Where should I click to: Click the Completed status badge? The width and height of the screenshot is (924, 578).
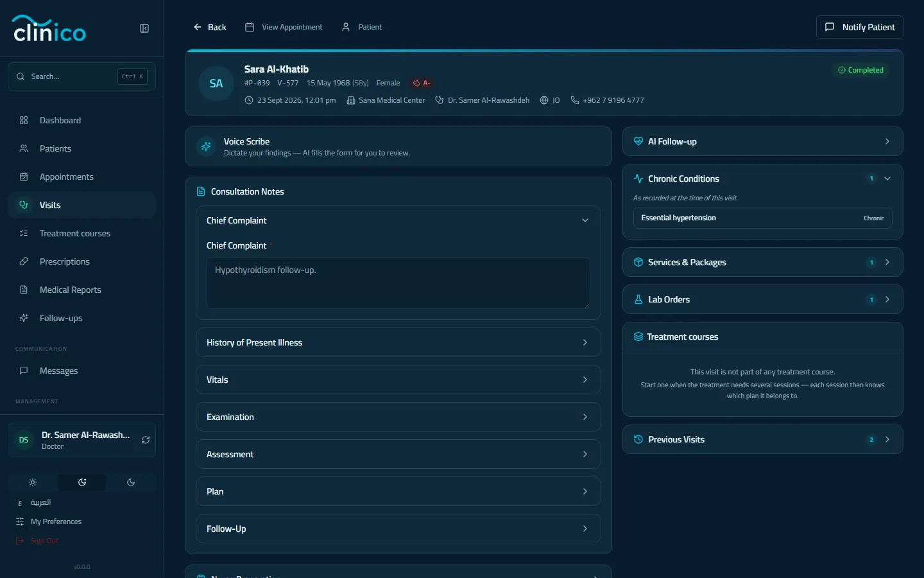click(x=860, y=70)
